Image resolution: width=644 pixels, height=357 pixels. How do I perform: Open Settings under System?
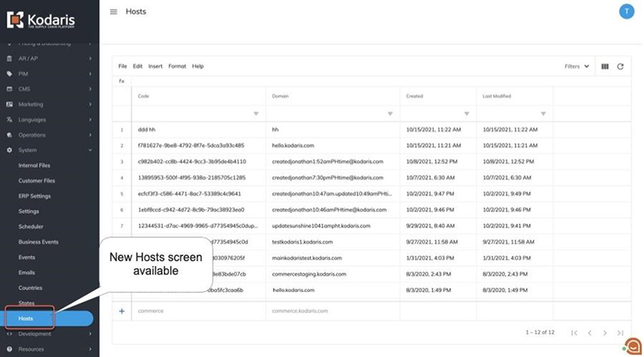[x=29, y=211]
